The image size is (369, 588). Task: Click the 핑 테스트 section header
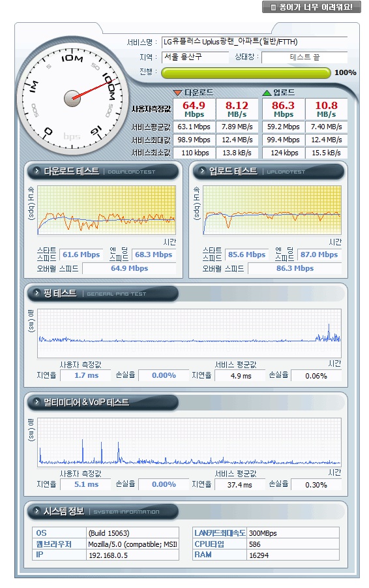[103, 293]
